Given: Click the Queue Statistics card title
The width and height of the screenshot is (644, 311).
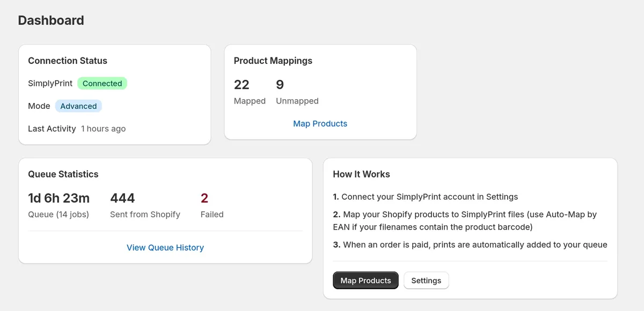Looking at the screenshot, I should (63, 174).
